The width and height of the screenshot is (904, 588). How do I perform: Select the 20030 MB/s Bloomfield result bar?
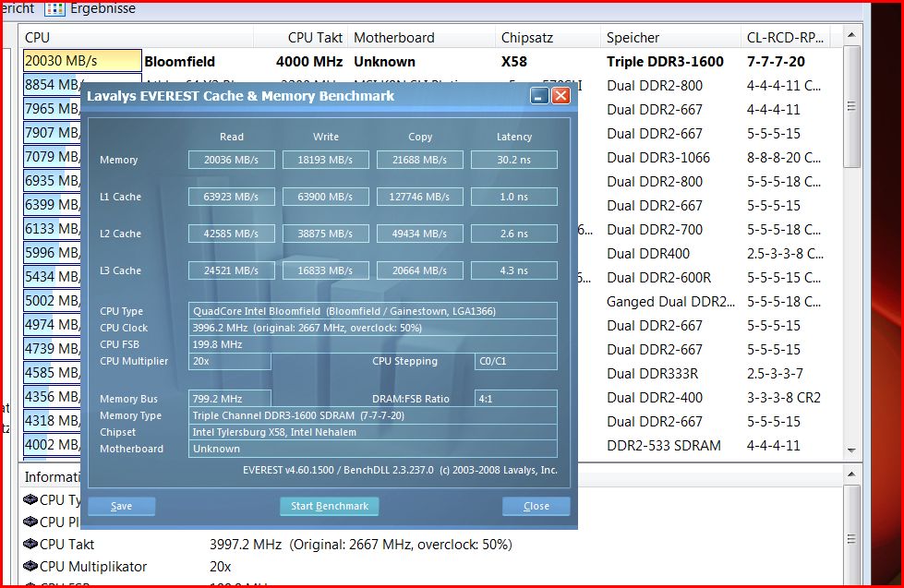(82, 61)
